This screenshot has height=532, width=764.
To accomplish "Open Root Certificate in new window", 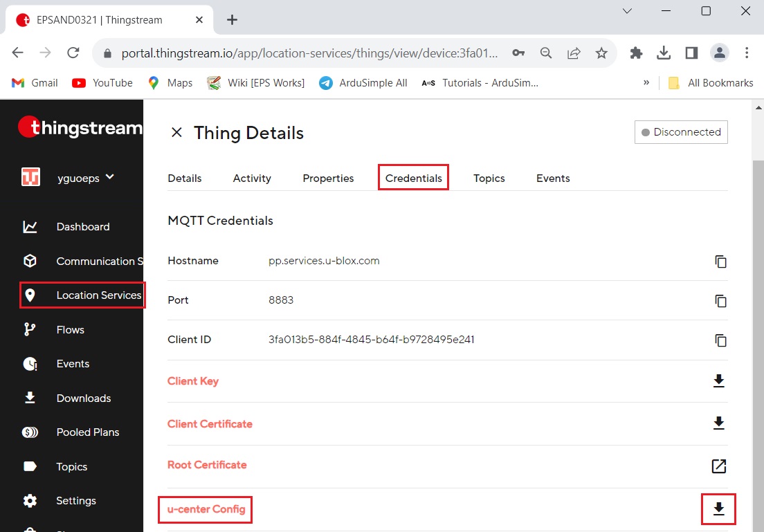I will (x=719, y=466).
